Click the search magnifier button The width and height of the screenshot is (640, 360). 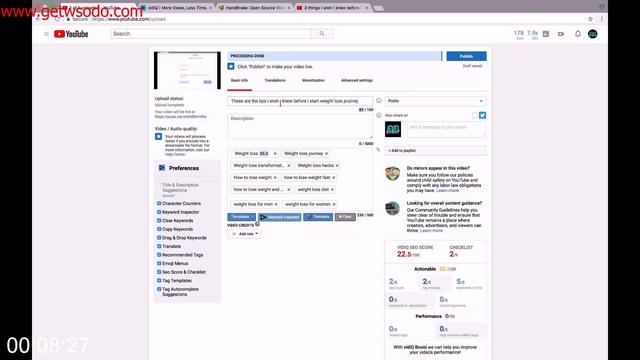pyautogui.click(x=322, y=34)
